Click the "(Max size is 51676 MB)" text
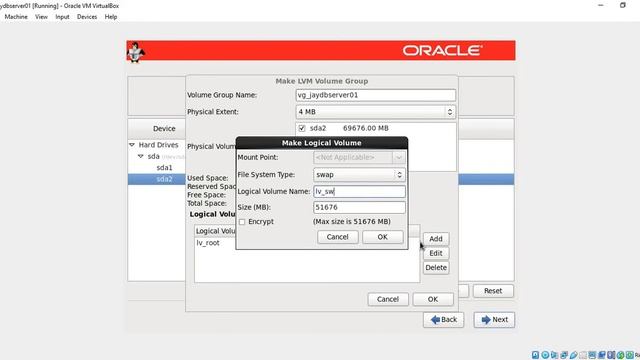The height and width of the screenshot is (360, 640). tap(352, 222)
